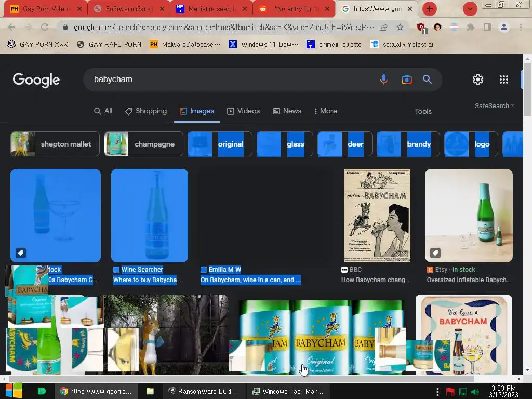Open the bottle and glass image thumbnail

coord(56,216)
